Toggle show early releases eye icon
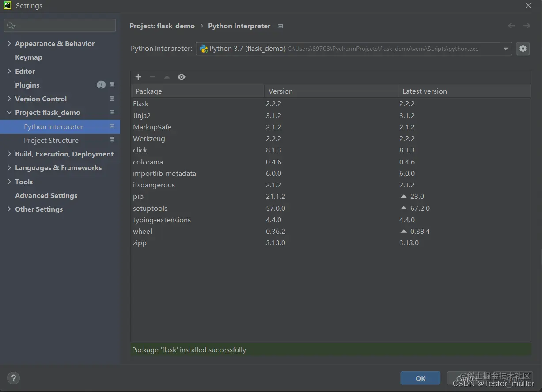Image resolution: width=542 pixels, height=392 pixels. [182, 77]
